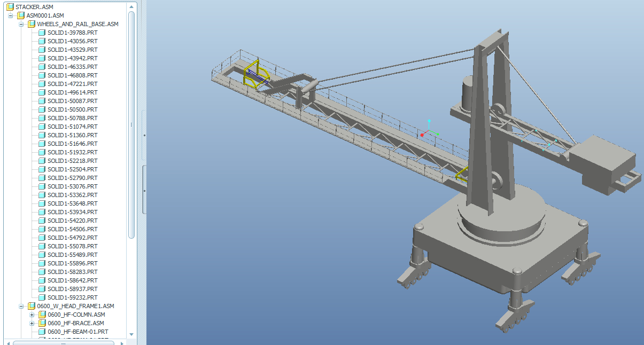Select SOLID1-53934.PRT in model tree

(x=73, y=212)
